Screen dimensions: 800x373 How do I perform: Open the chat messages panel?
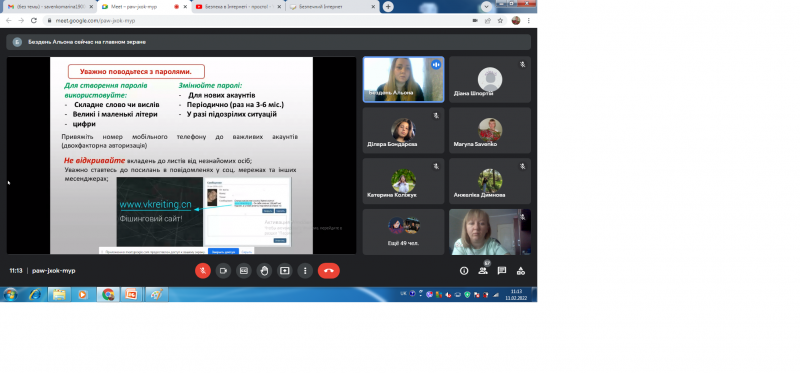coord(502,271)
